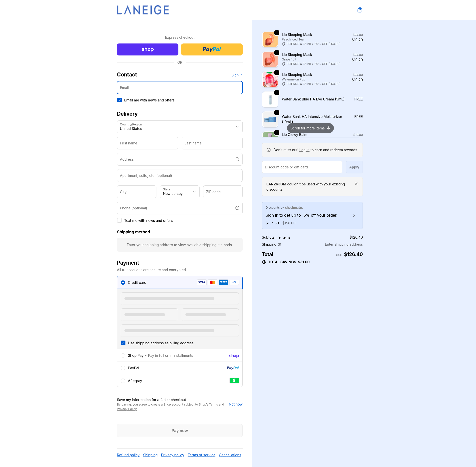Screen dimensions: 476x467
Task: Click the shipping info question mark icon
Action: (279, 244)
